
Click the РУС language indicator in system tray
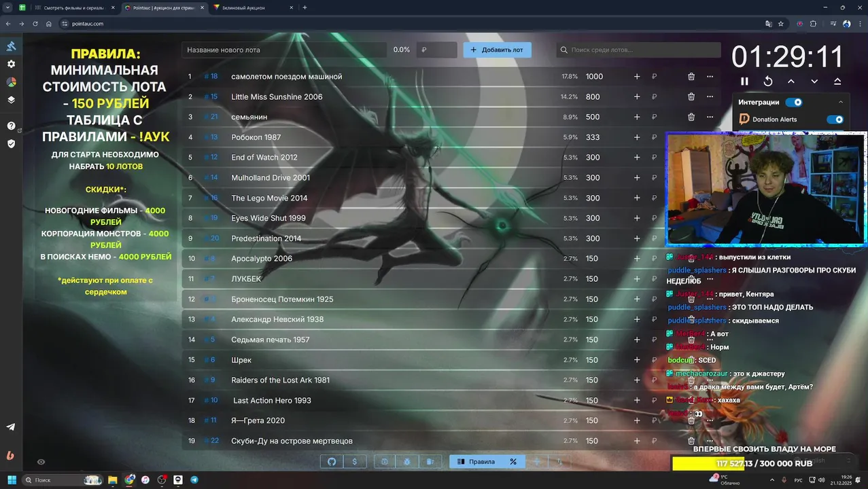(798, 480)
